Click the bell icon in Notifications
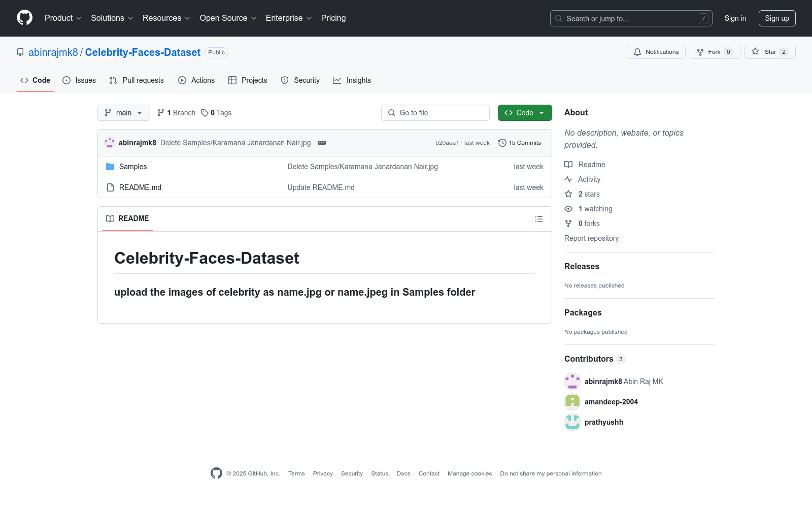Viewport: 812px width, 508px height. [637, 52]
